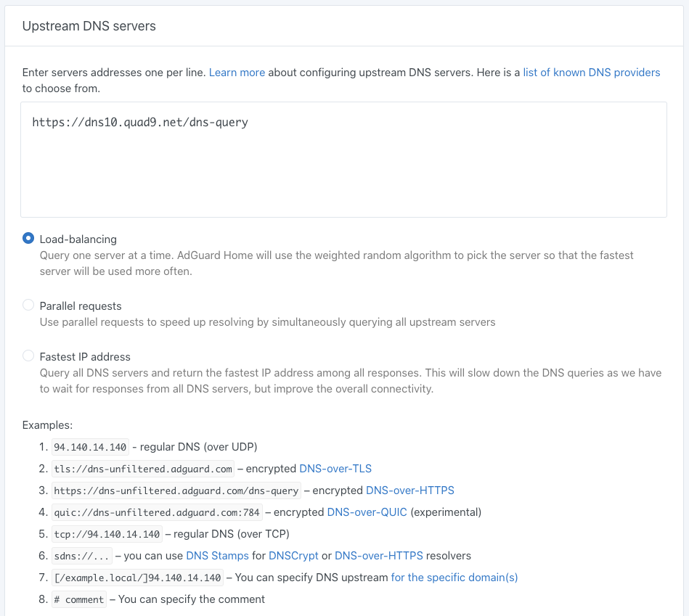The image size is (689, 616).
Task: Enable the Parallel requests option
Action: pos(28,305)
